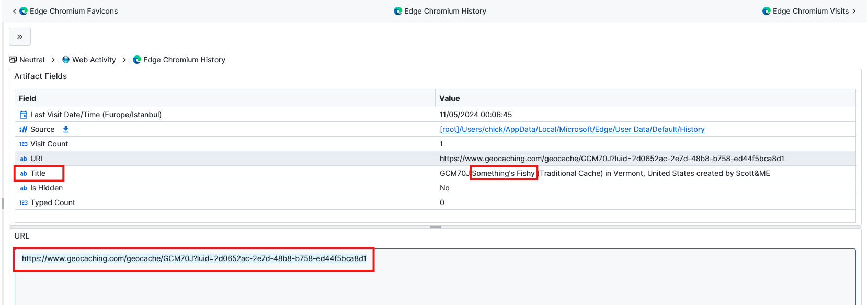Click the Edge icon beside Edge Chromium Visits
Viewport: 868px width, 305px height.
pyautogui.click(x=767, y=11)
